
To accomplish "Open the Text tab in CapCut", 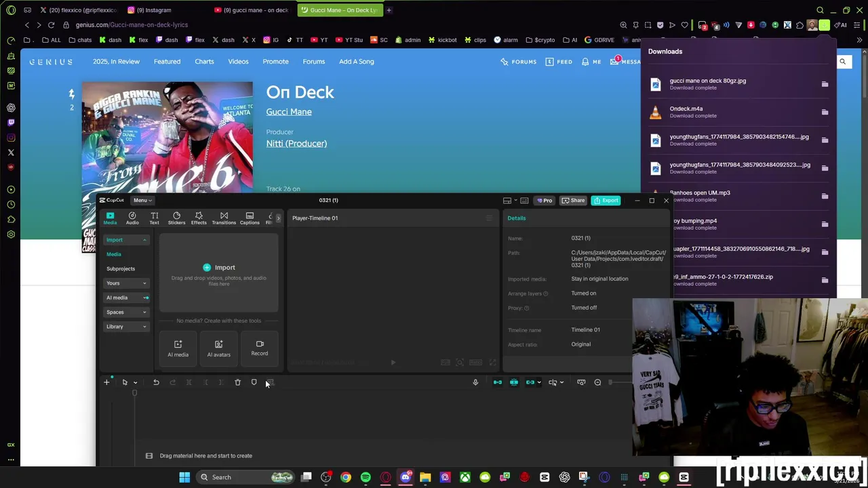I will 154,218.
